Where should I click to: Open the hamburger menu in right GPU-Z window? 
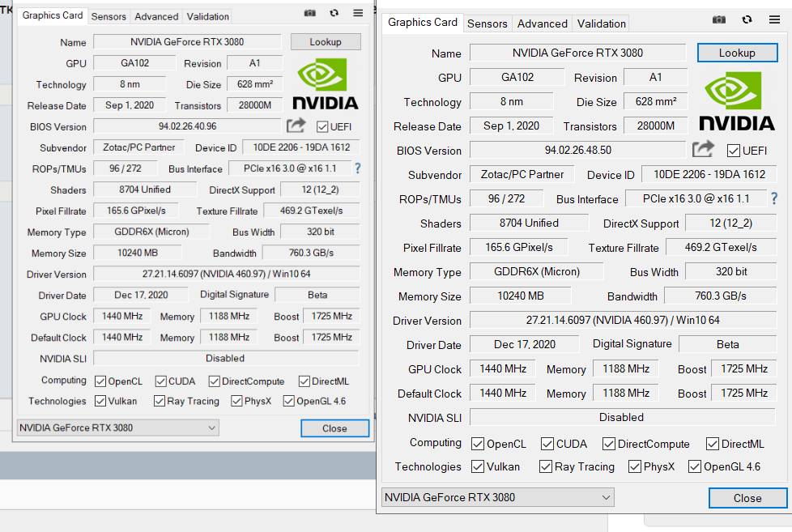pos(774,19)
